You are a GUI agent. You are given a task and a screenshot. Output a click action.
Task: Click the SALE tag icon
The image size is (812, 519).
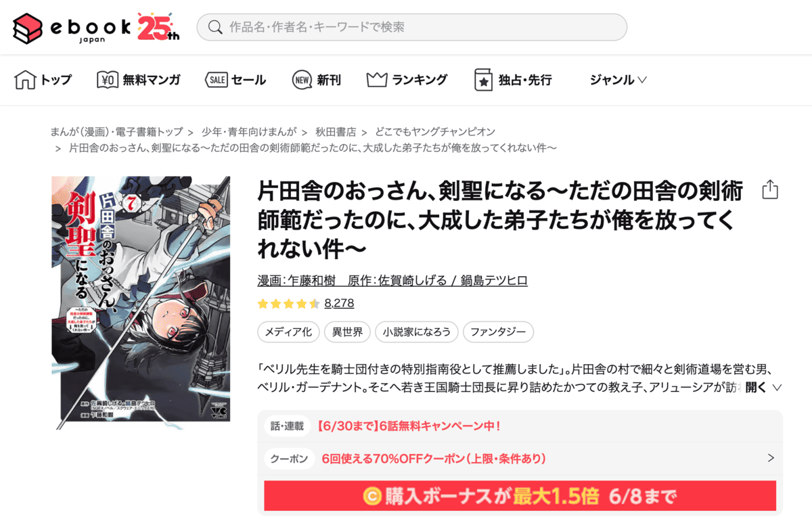click(x=216, y=80)
